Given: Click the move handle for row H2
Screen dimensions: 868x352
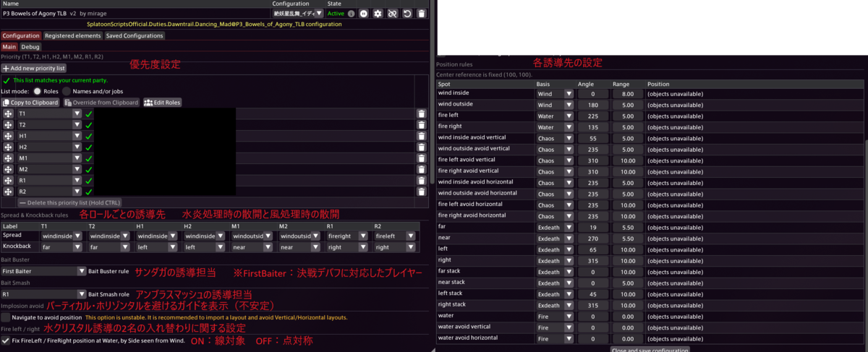Looking at the screenshot, I should tap(9, 147).
